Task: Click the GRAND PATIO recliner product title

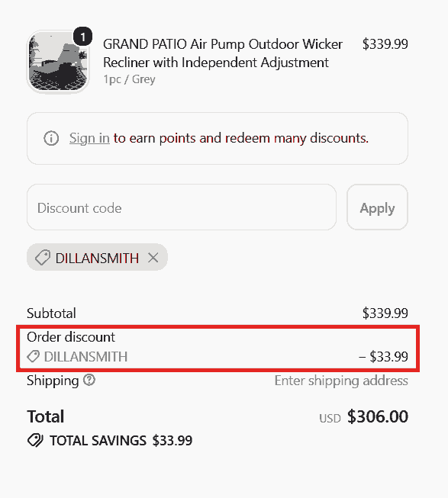Action: [223, 53]
